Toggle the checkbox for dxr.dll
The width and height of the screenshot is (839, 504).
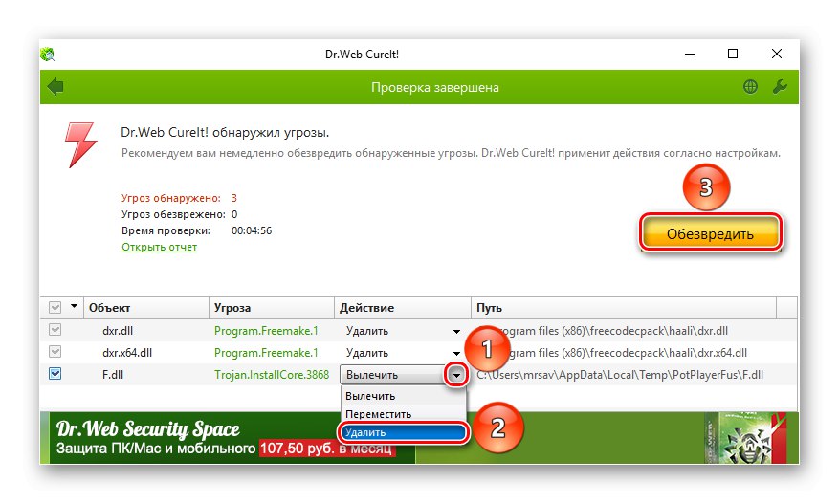click(55, 330)
